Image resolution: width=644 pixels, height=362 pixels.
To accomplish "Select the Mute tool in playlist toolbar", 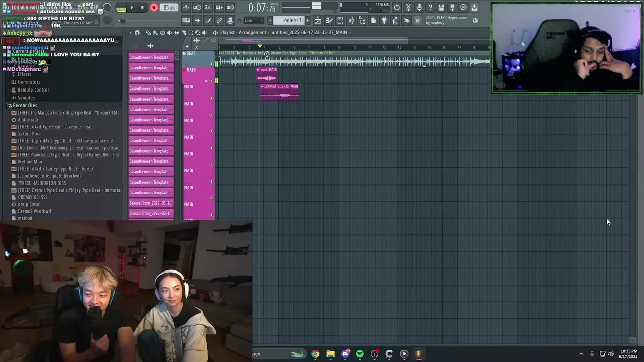I will point(169,33).
